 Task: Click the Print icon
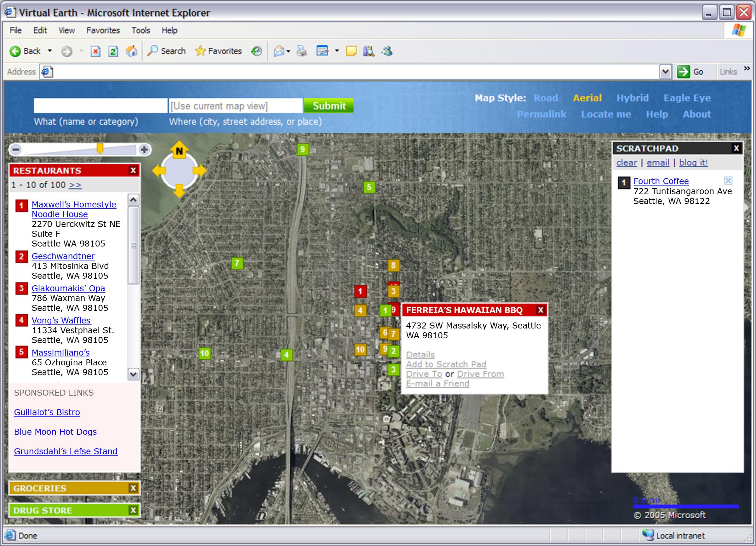click(302, 51)
